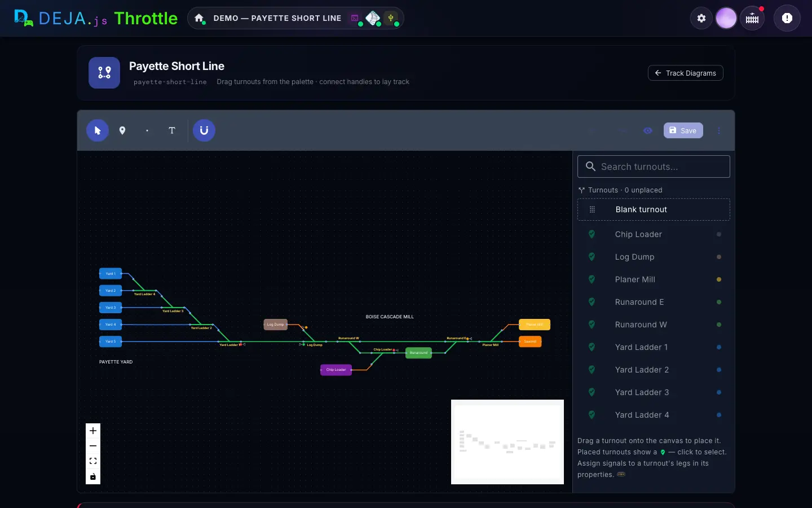Zoom in on the diagram canvas

(x=93, y=431)
